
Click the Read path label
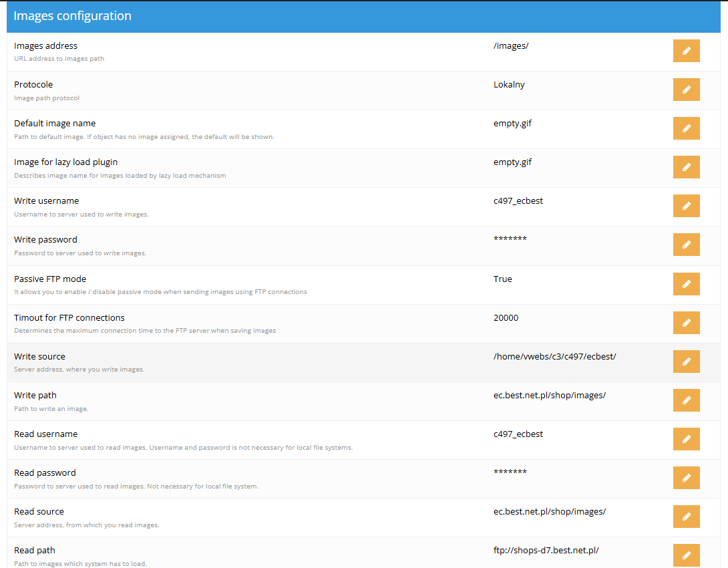click(x=34, y=551)
